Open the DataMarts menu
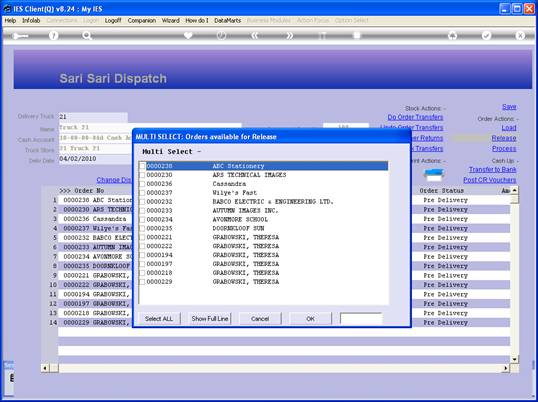The height and width of the screenshot is (402, 538). pyautogui.click(x=227, y=21)
